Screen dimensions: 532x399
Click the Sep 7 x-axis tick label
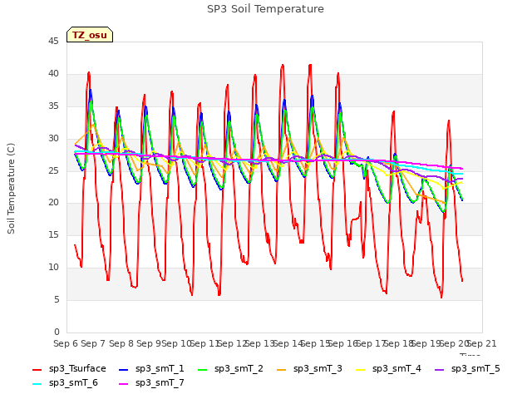pyautogui.click(x=93, y=343)
